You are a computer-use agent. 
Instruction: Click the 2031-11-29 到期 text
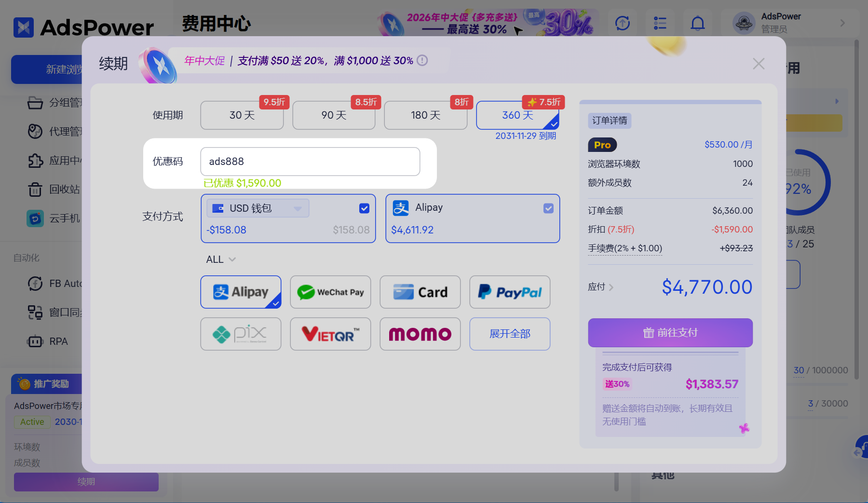(x=526, y=136)
